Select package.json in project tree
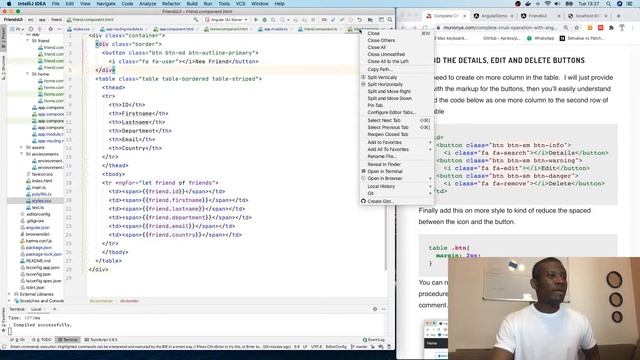Image resolution: width=640 pixels, height=360 pixels. point(38,247)
